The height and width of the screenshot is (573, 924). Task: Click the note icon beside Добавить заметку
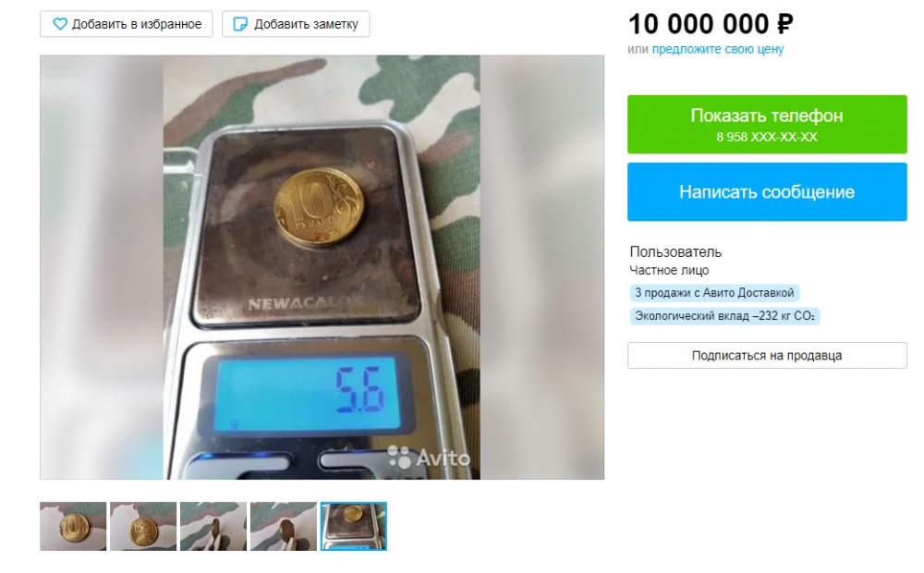(240, 24)
